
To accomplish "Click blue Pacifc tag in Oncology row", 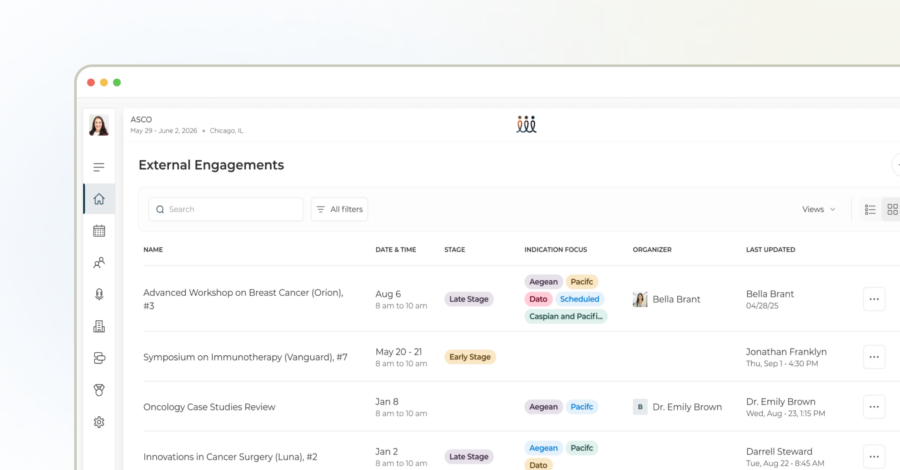I will tap(581, 407).
